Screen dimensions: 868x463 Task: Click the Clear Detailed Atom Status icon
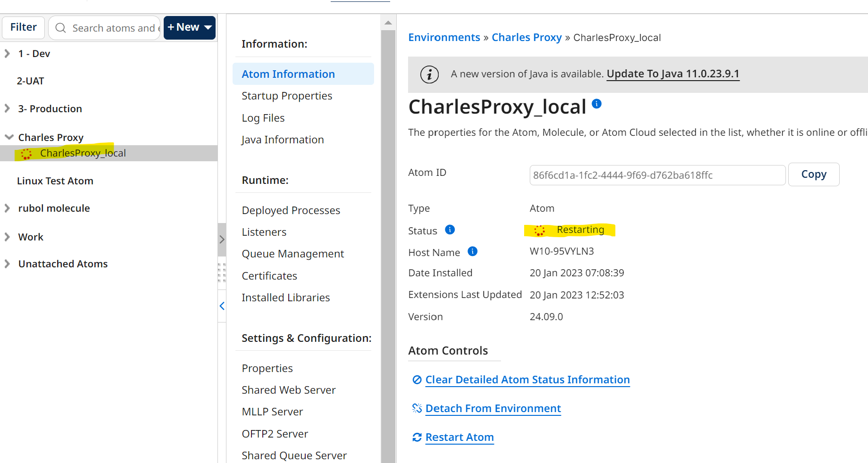(x=417, y=380)
